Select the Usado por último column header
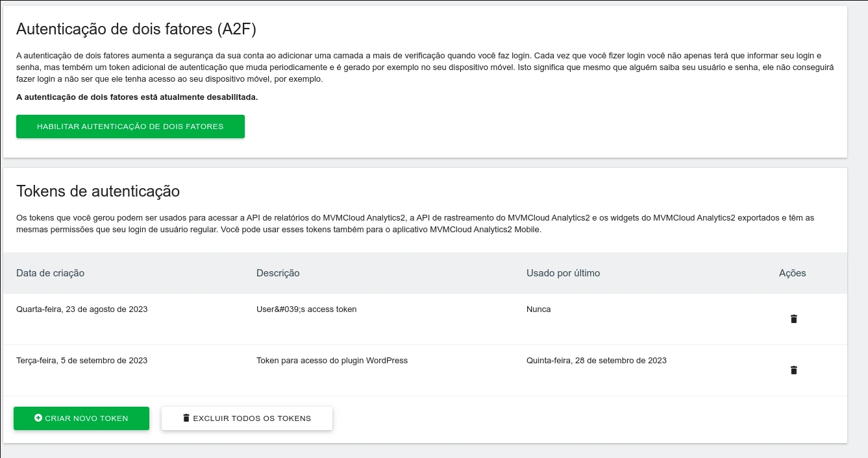The height and width of the screenshot is (458, 868). coord(563,273)
